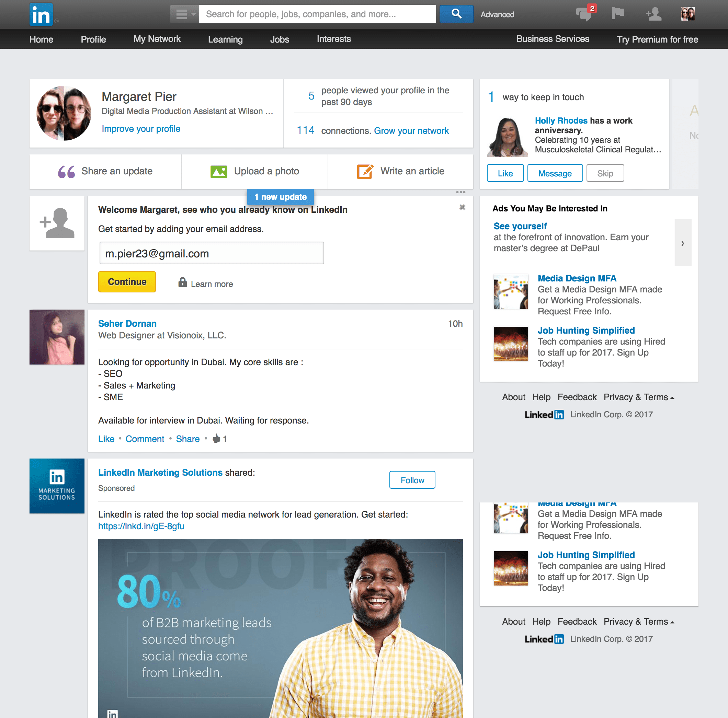This screenshot has height=718, width=728.
Task: Click Learn more link
Action: point(212,284)
